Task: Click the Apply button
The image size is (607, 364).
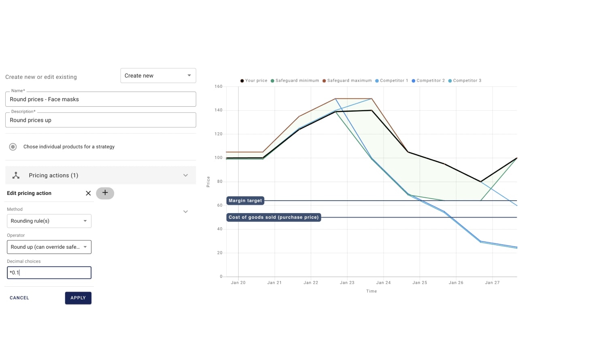Action: pos(78,298)
